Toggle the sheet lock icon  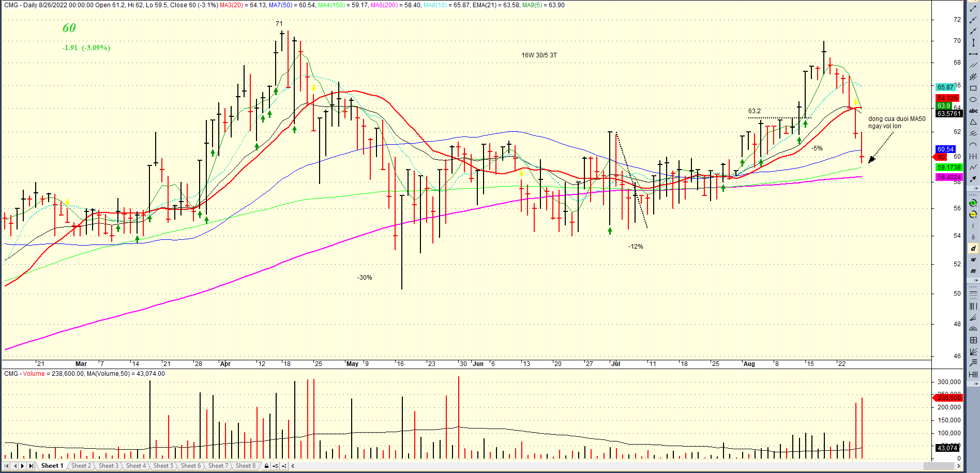(x=266, y=466)
